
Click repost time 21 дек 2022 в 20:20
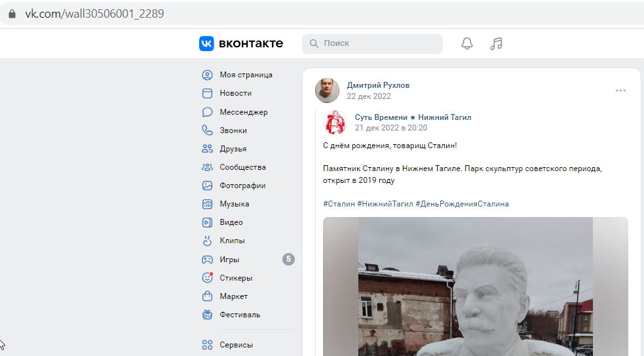[391, 128]
